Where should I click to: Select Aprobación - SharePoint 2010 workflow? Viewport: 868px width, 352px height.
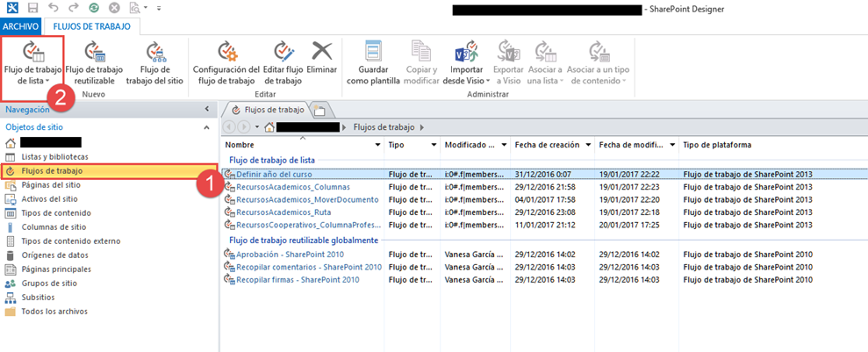pos(291,255)
